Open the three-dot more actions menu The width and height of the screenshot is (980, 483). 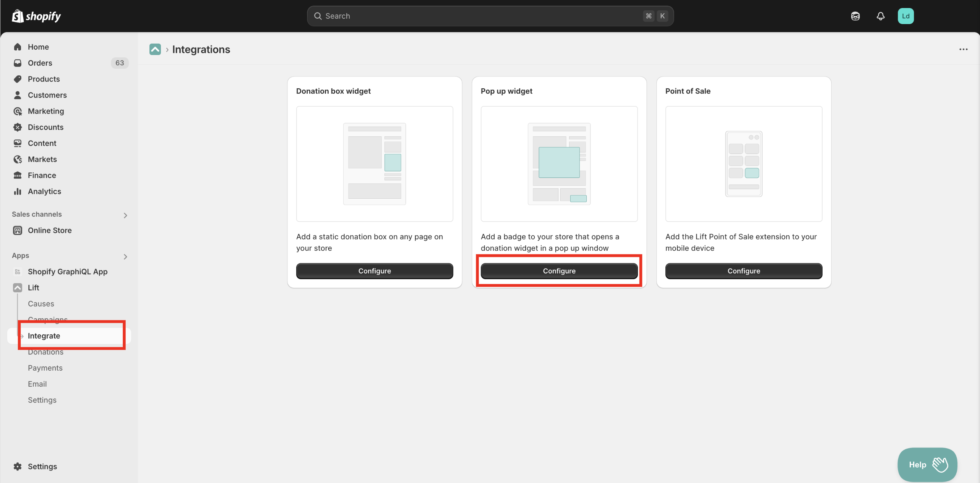(963, 49)
